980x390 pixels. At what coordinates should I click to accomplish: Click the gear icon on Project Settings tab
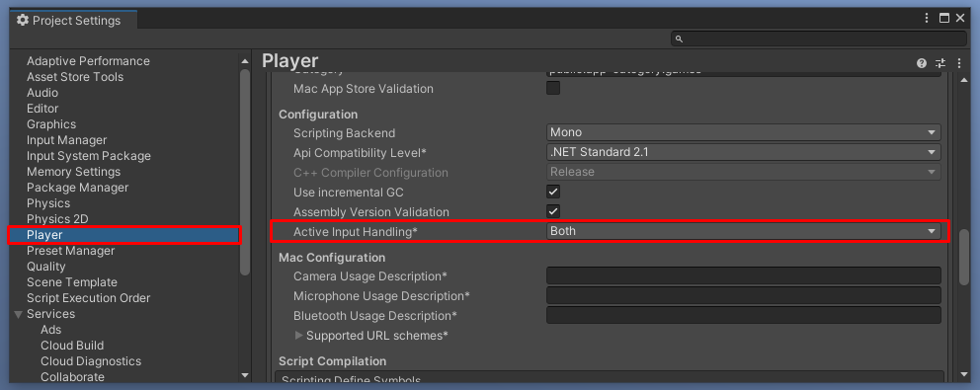click(23, 20)
